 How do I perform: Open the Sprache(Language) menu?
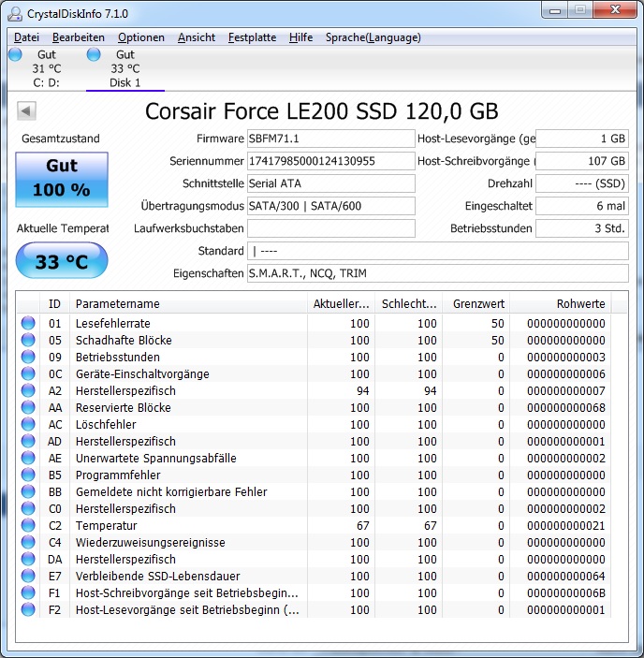point(373,37)
